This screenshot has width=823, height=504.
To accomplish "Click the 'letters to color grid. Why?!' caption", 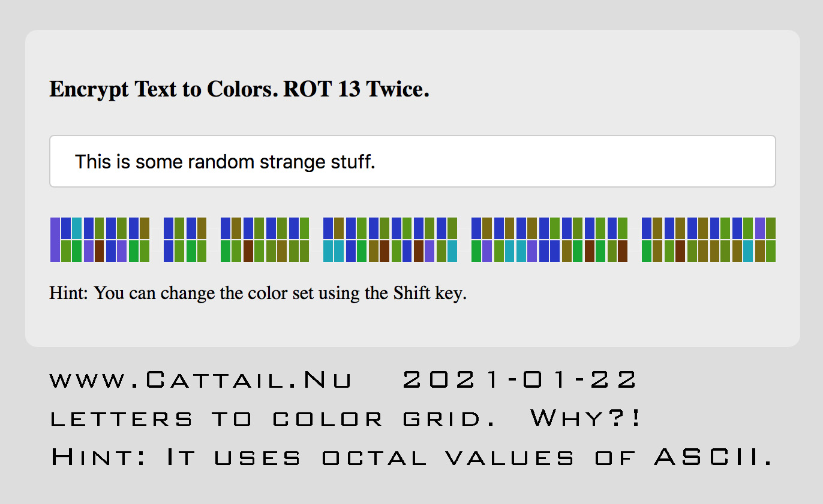I will coord(346,419).
